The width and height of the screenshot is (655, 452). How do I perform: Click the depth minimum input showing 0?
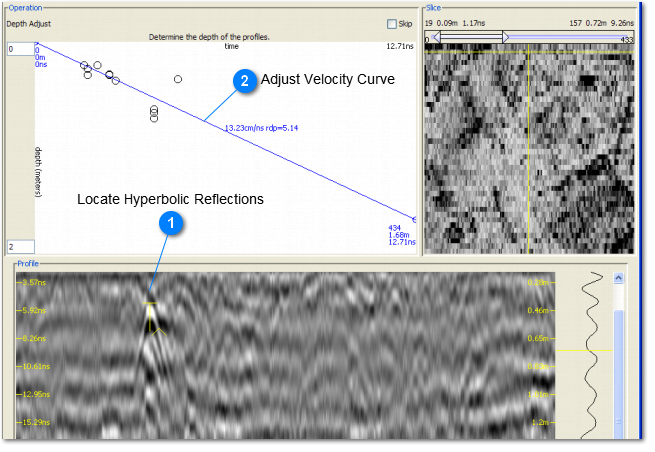click(x=21, y=49)
